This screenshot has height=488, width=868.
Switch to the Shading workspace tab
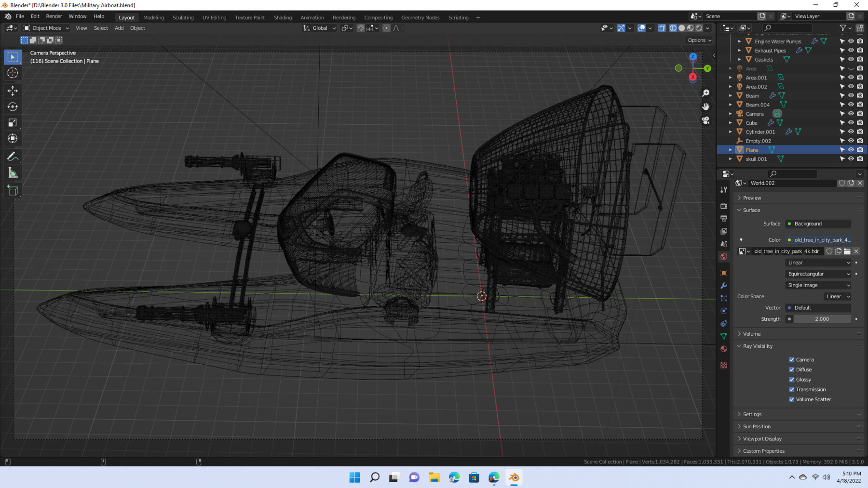pos(283,17)
